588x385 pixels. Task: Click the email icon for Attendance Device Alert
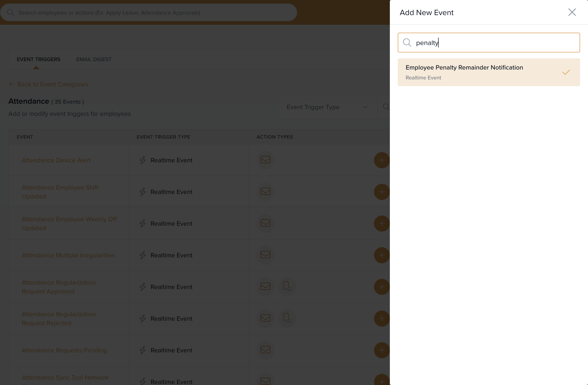[x=265, y=160]
